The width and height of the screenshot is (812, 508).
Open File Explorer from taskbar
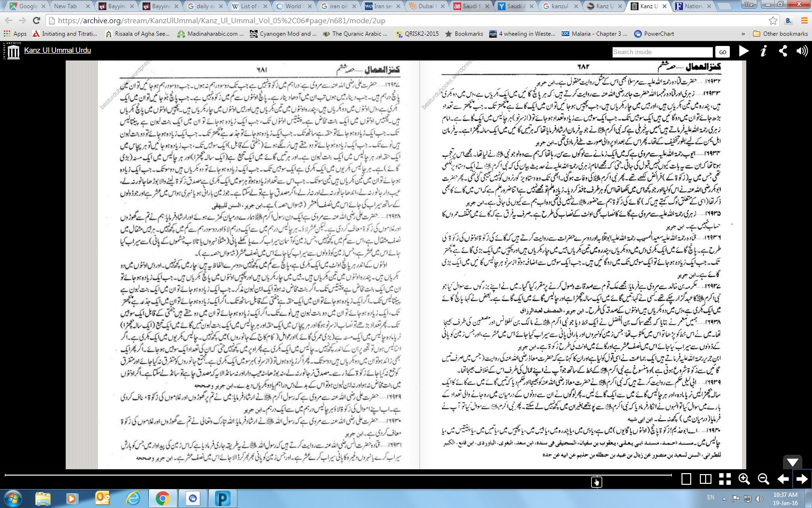(x=43, y=498)
